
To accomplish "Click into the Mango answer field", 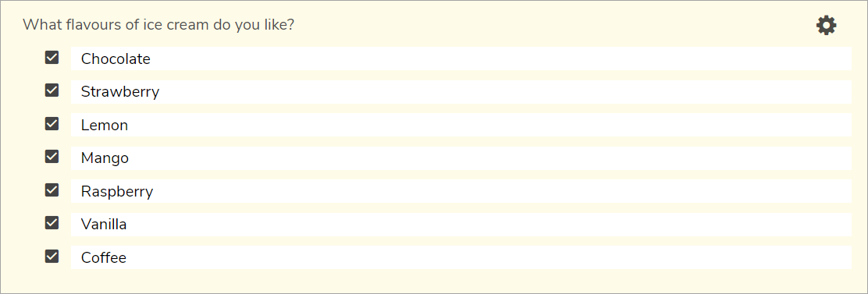I will (461, 158).
